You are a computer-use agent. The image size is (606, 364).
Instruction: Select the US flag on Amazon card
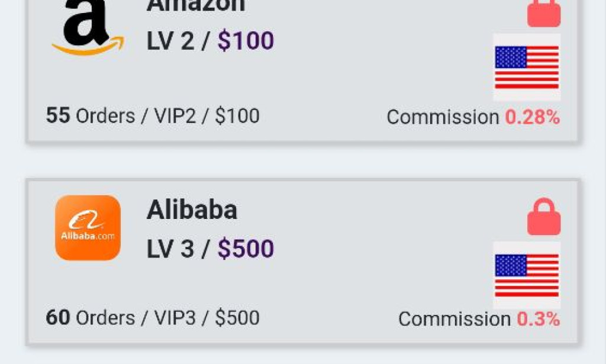click(x=527, y=67)
